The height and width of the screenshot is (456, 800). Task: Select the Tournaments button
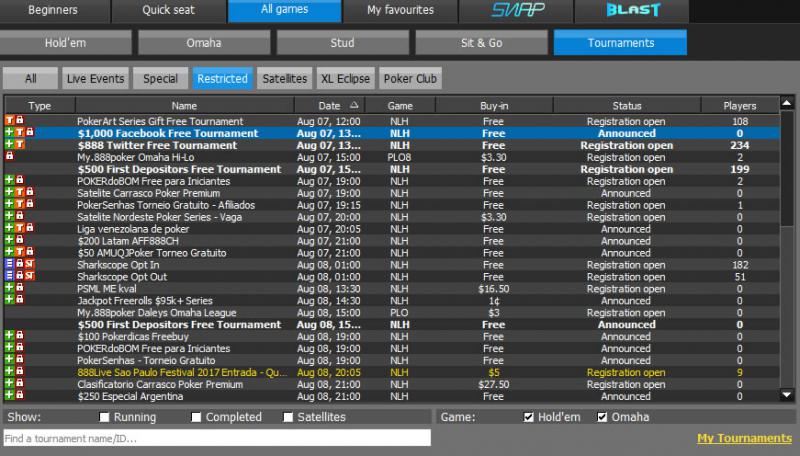coord(620,43)
